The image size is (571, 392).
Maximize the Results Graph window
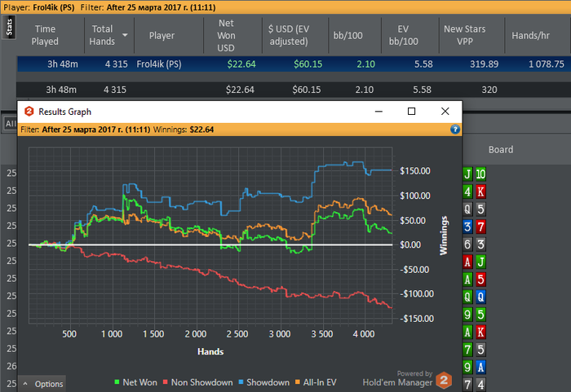click(x=411, y=112)
